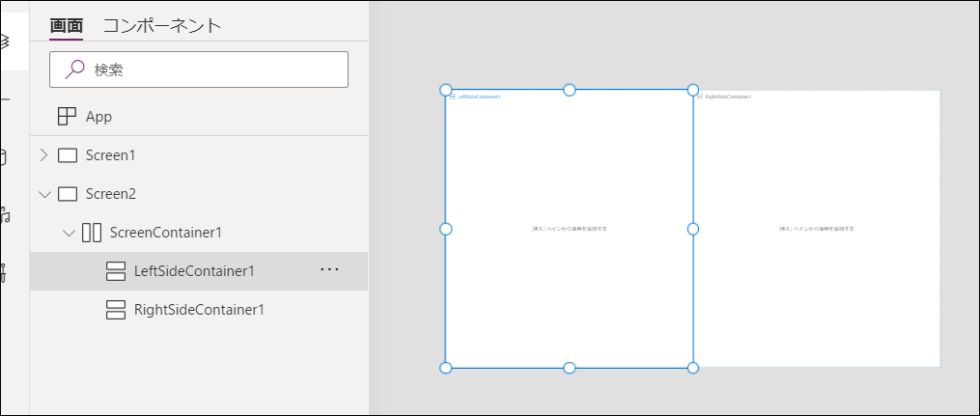
Task: Click the top-right resize handle of LeftSideContainer1
Action: coord(693,90)
